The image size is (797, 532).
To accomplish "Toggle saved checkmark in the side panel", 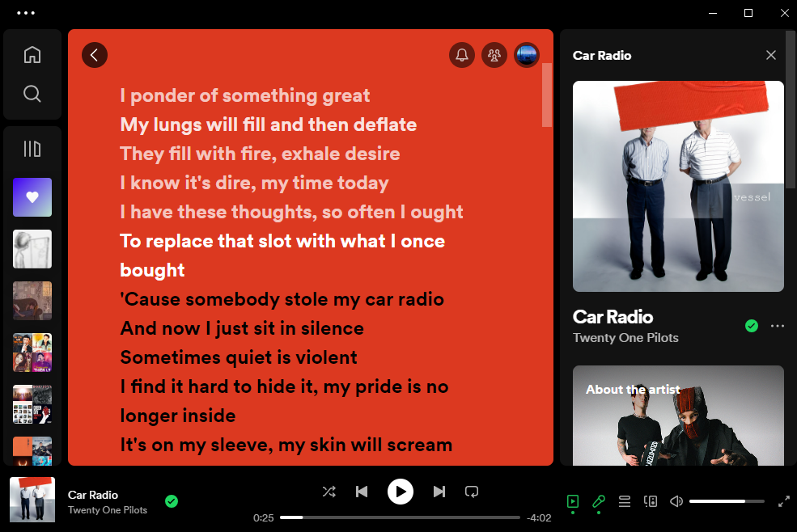I will 751,326.
